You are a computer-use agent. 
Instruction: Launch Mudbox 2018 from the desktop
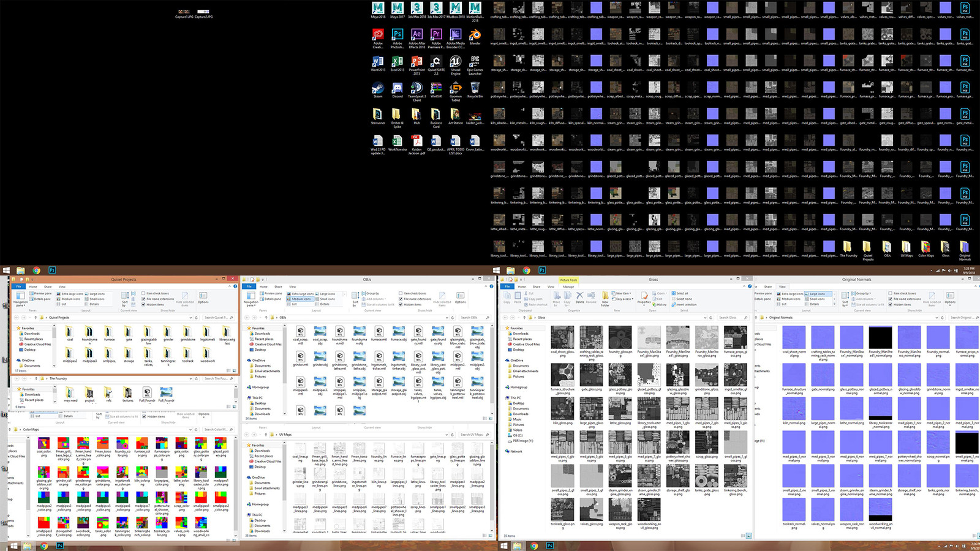tap(456, 10)
